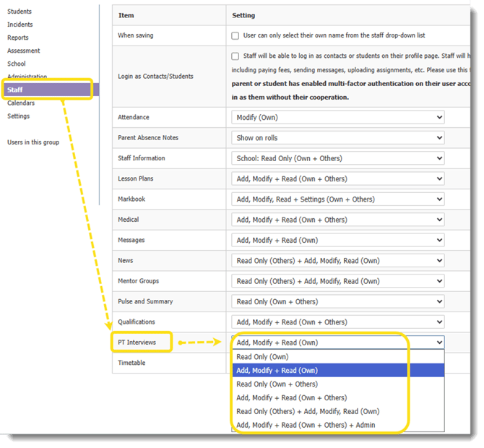Screen dimensions: 484x448
Task: Open the Messages permission dropdown
Action: [x=337, y=240]
